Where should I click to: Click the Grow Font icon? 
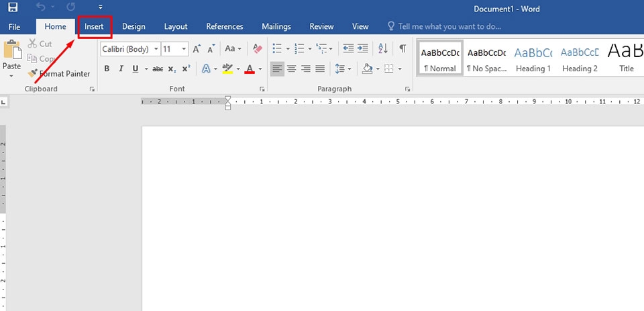(197, 48)
